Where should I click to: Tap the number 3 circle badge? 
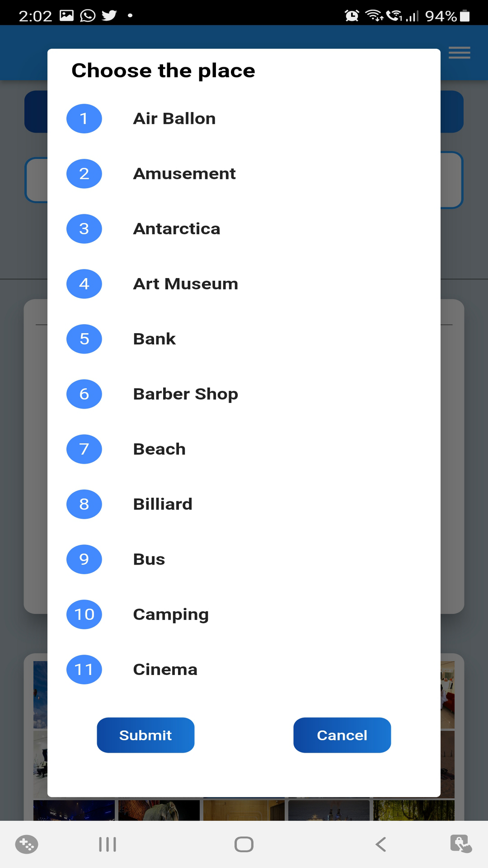[84, 229]
